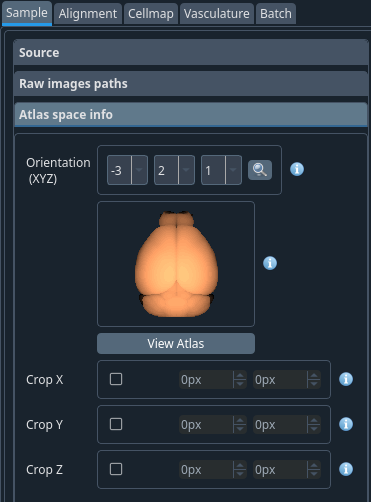
Task: Increase Crop Z first value with up arrow
Action: (x=240, y=465)
